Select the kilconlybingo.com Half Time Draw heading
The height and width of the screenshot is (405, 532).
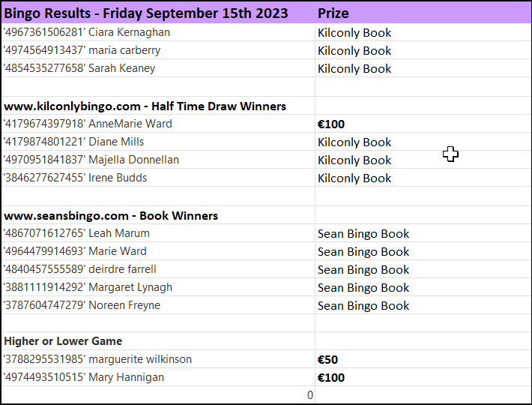click(x=158, y=106)
